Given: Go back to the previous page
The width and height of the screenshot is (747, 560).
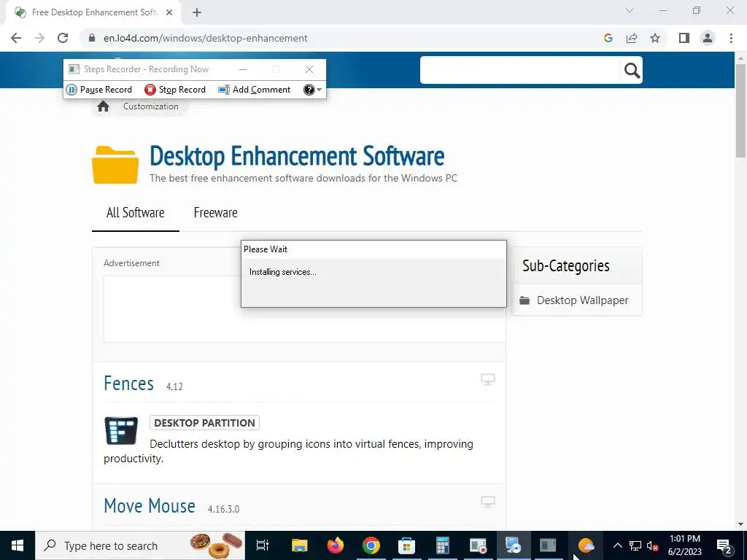Looking at the screenshot, I should (16, 38).
